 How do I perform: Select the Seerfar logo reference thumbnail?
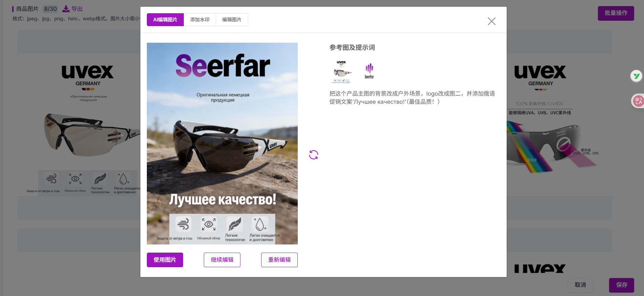point(369,71)
